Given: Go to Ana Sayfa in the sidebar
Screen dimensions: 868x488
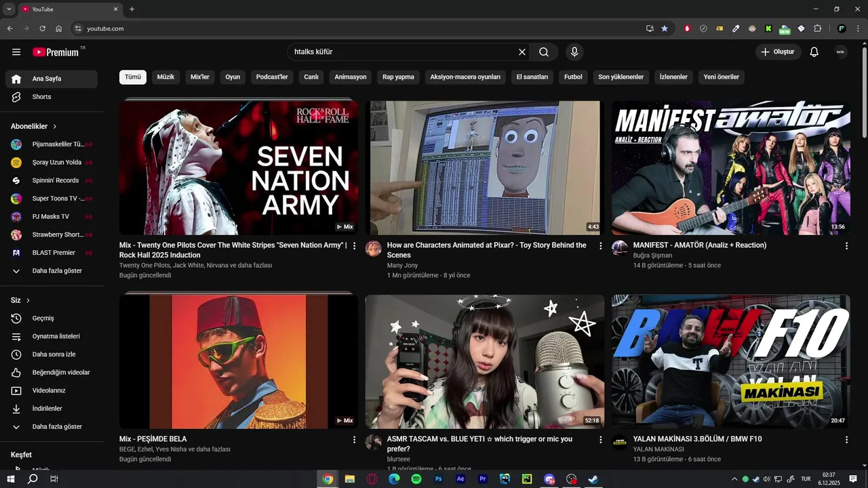Looking at the screenshot, I should [52, 79].
